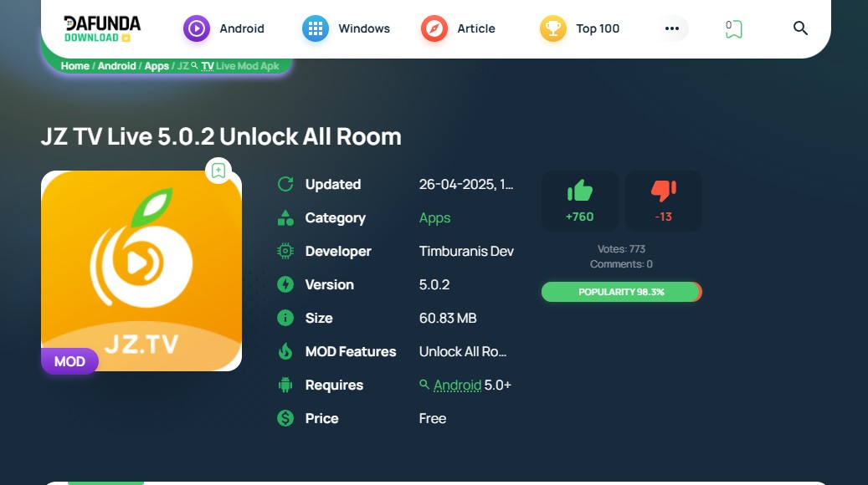Click the thumbs down dislike icon
The image size is (868, 485).
(663, 191)
